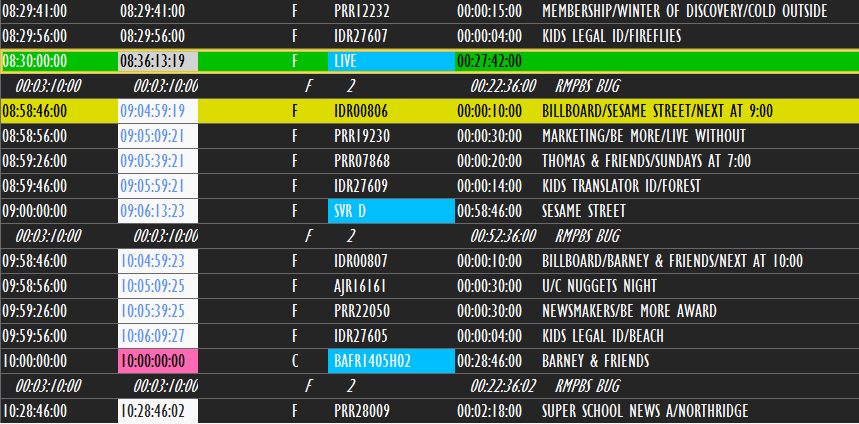Select start time 09:58:46:00
Viewport: 859px width, 424px height.
point(35,261)
